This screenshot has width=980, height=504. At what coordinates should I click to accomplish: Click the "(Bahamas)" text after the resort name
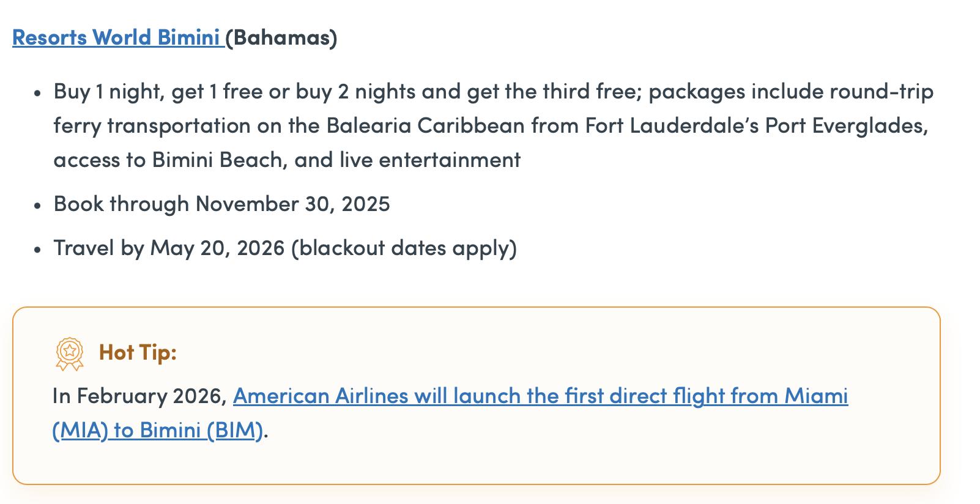click(x=281, y=37)
